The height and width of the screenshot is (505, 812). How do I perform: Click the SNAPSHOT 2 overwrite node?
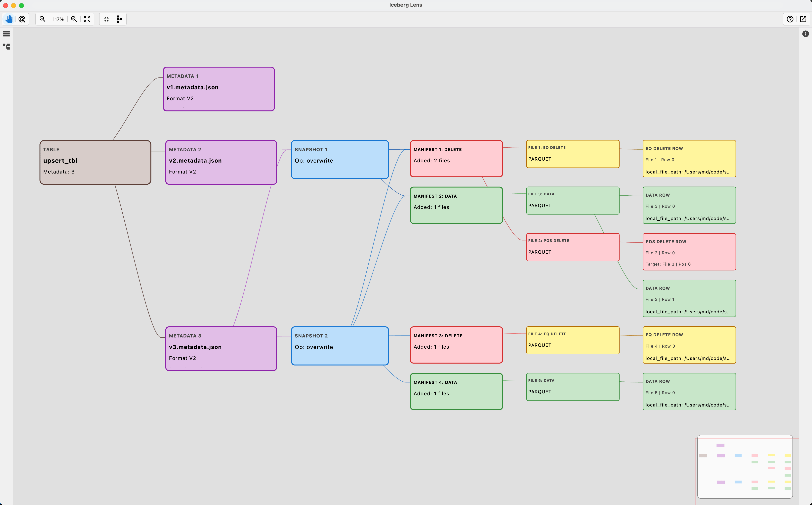(x=340, y=346)
